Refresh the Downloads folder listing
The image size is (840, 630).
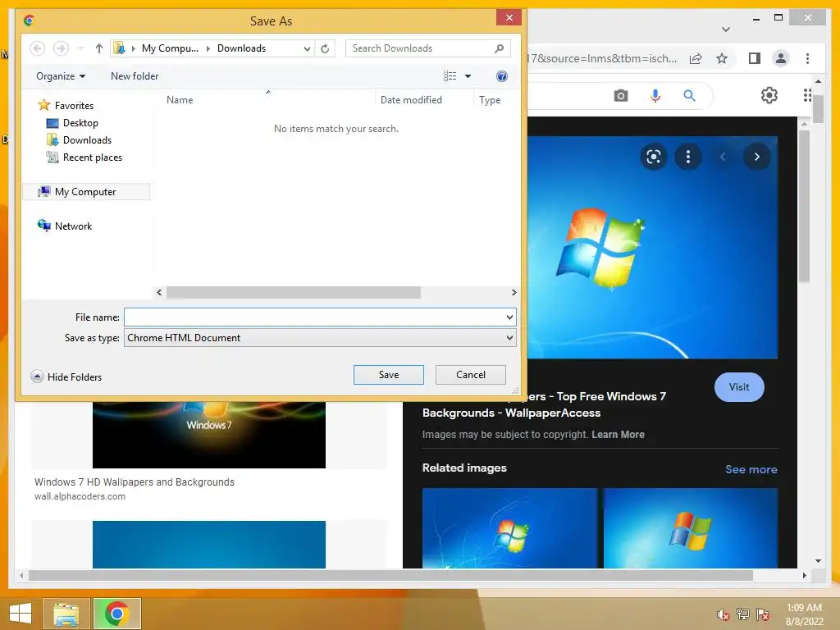325,48
